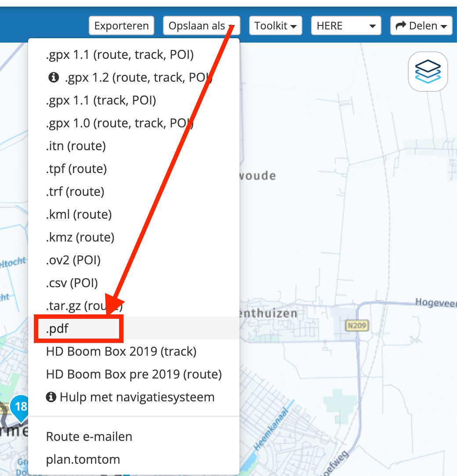
Task: Open the map layers selector icon
Action: click(x=427, y=71)
